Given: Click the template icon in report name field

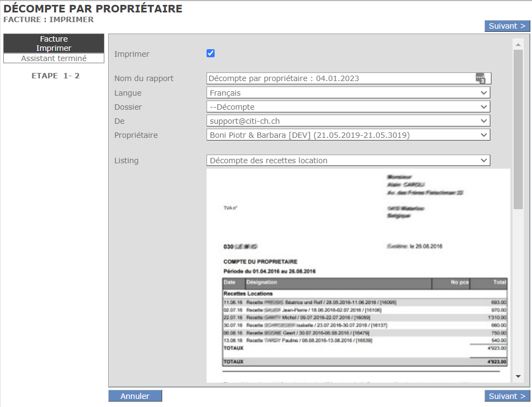Looking at the screenshot, I should point(481,78).
